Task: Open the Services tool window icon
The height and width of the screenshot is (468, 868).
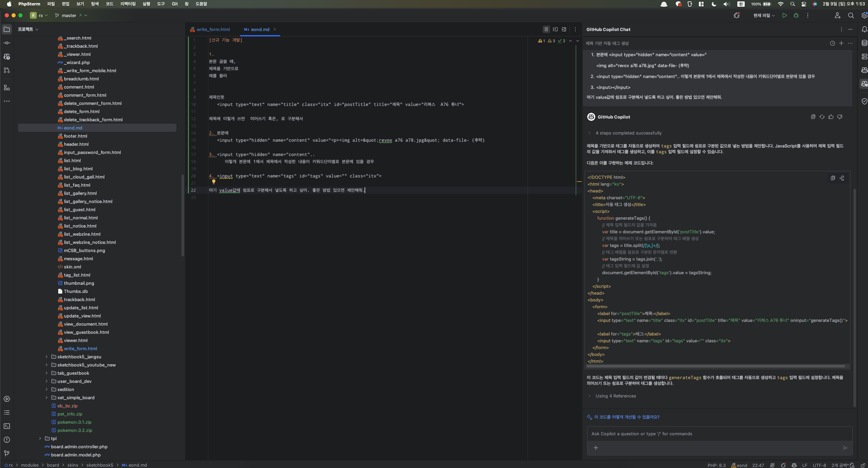Action: pyautogui.click(x=7, y=399)
